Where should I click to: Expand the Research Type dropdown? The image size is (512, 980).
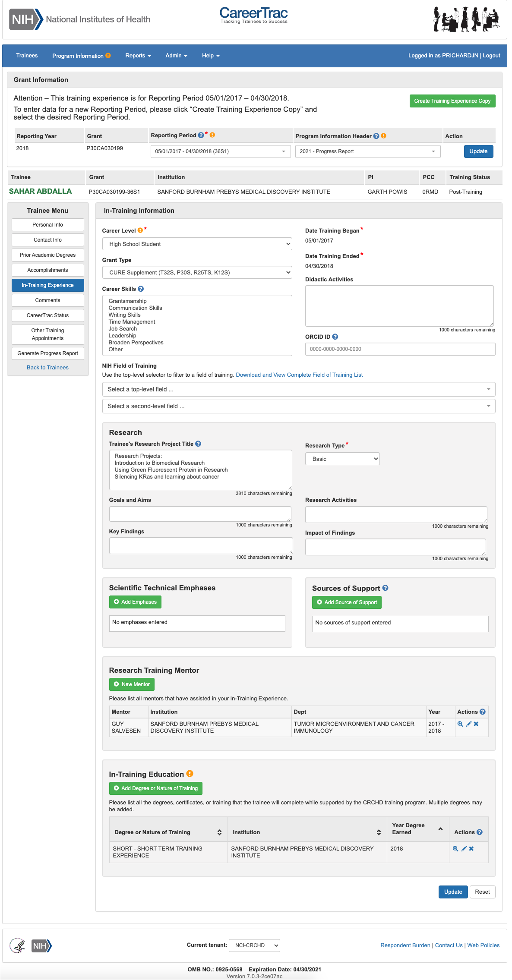click(342, 459)
